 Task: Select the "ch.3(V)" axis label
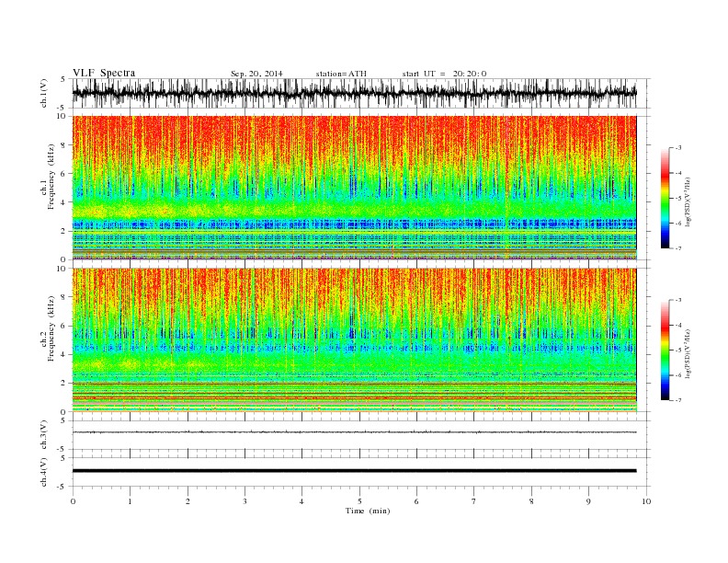click(x=44, y=434)
